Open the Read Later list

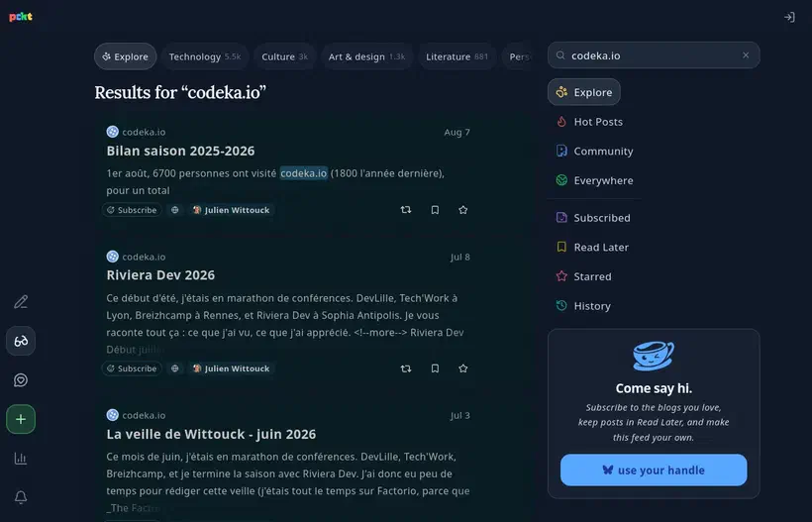[592, 247]
